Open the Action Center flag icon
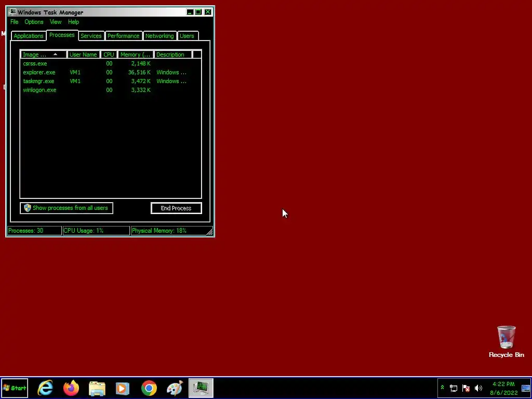This screenshot has width=532, height=399. (x=466, y=388)
